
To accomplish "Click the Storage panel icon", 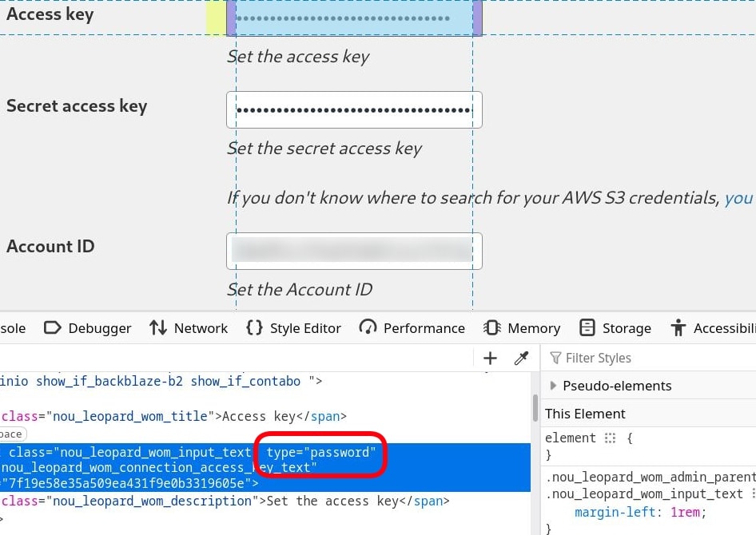I will [x=587, y=328].
